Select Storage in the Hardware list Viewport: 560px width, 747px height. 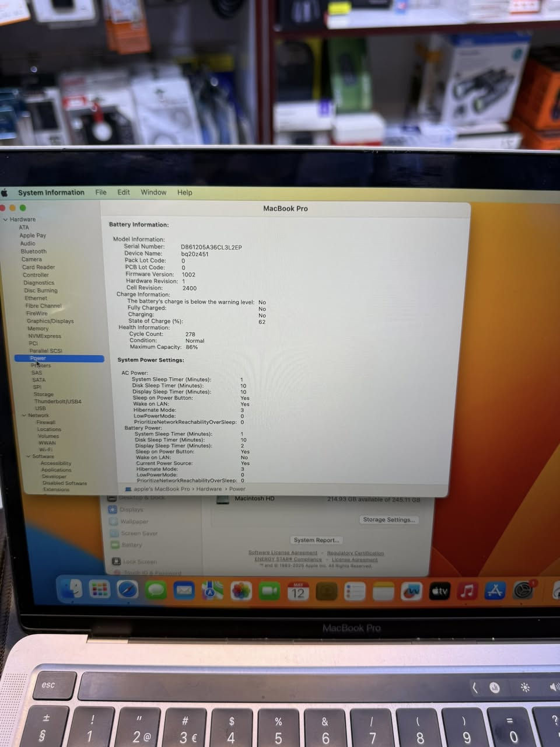(44, 395)
